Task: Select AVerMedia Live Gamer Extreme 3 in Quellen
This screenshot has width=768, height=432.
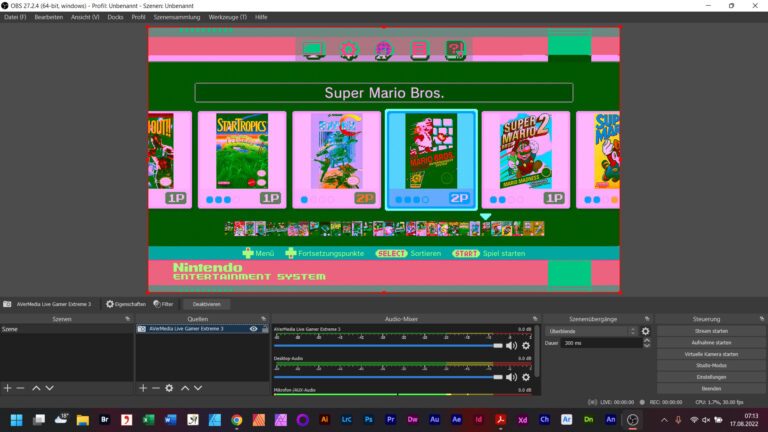Action: 202,329
